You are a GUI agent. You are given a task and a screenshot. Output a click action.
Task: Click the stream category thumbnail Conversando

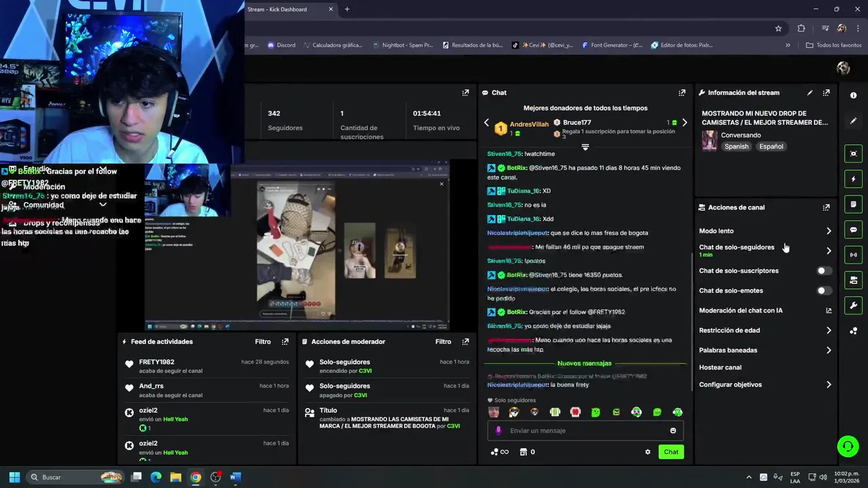pos(709,141)
